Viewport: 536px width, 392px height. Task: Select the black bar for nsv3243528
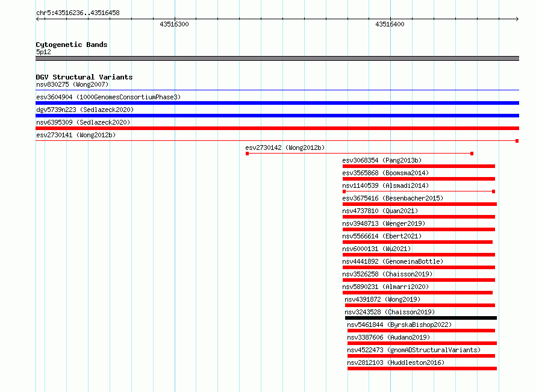(421, 318)
